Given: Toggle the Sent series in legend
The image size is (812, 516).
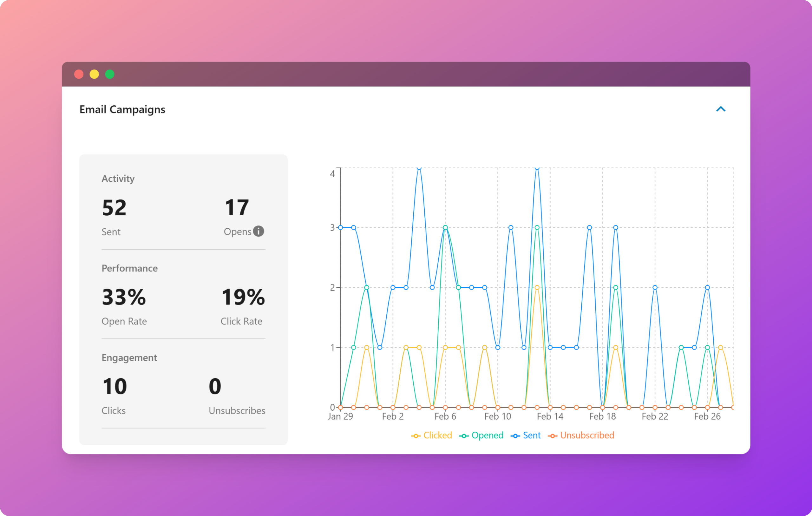Looking at the screenshot, I should pyautogui.click(x=526, y=435).
